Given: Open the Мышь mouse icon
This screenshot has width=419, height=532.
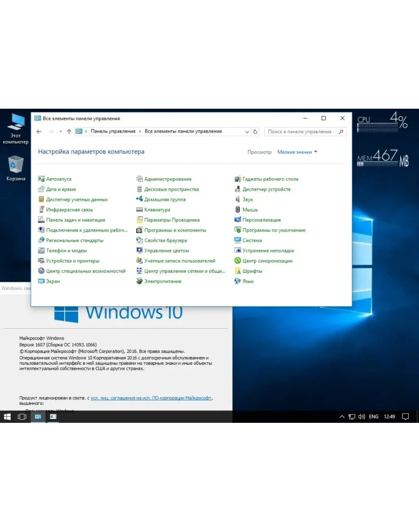Looking at the screenshot, I should point(238,210).
